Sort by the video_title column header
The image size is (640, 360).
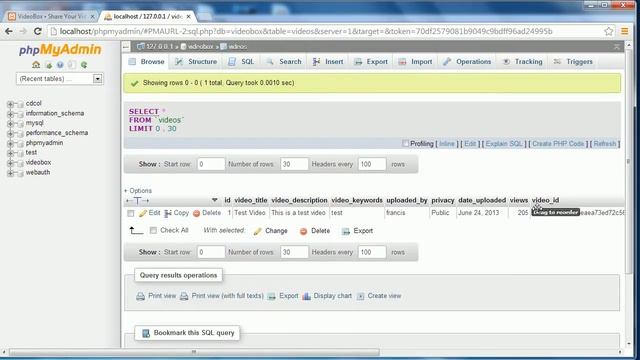coord(251,200)
